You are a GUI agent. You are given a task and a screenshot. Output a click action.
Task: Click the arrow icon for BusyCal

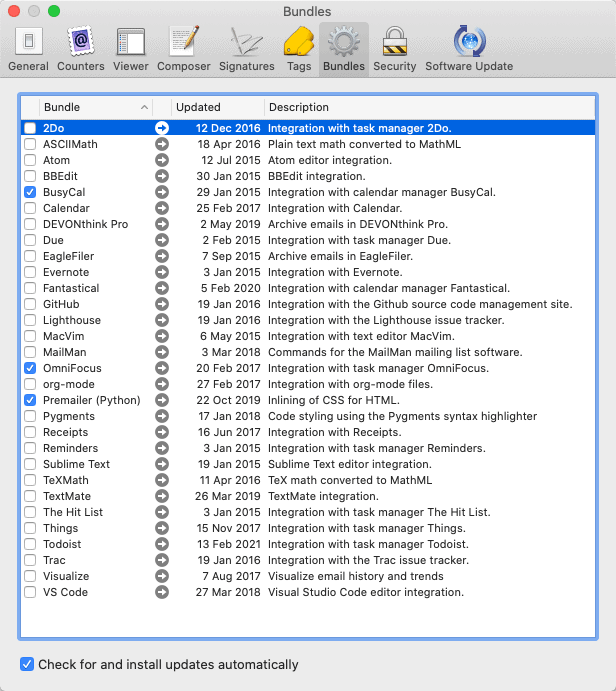162,192
